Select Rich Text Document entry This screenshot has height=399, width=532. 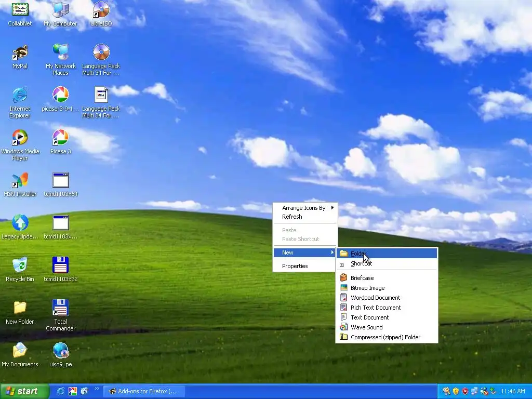[387, 308]
